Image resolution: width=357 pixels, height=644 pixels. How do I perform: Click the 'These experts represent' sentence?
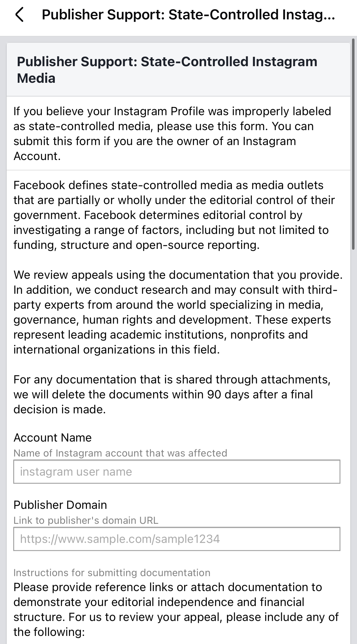(x=161, y=335)
